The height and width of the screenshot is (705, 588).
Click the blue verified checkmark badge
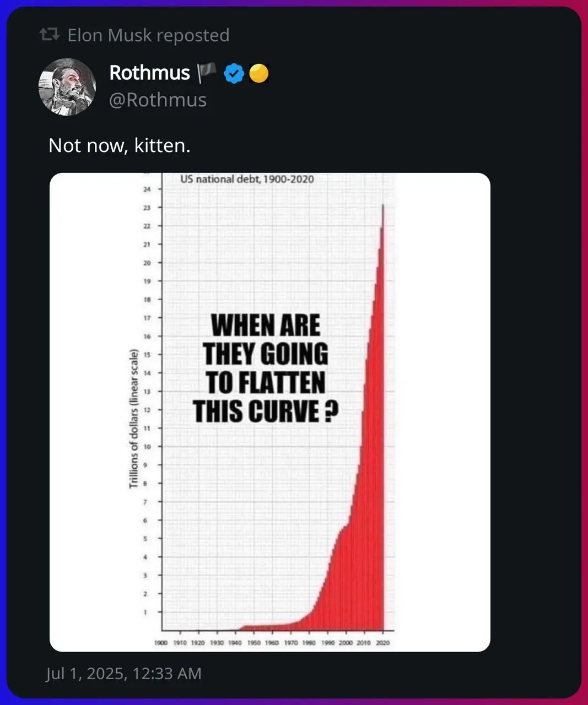[x=234, y=73]
